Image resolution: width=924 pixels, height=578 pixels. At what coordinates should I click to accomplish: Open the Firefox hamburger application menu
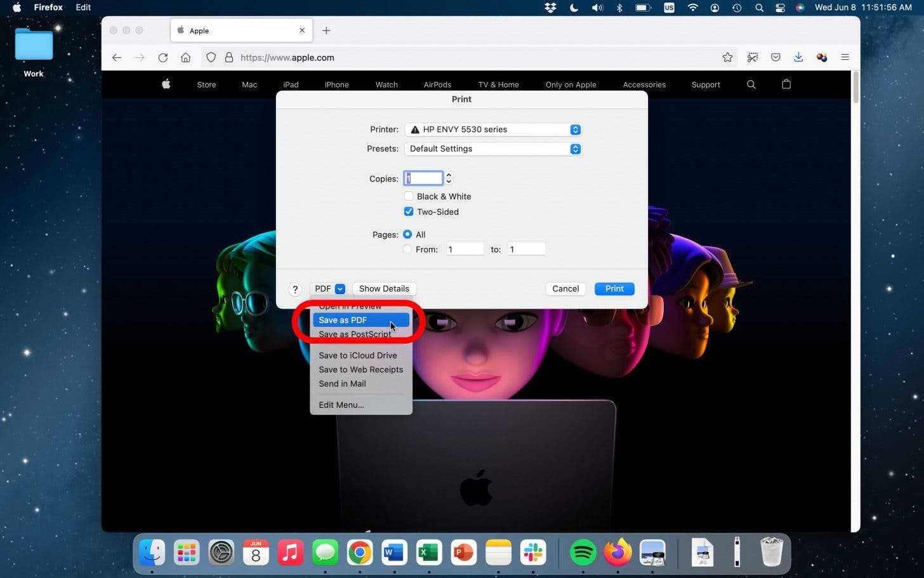point(845,57)
